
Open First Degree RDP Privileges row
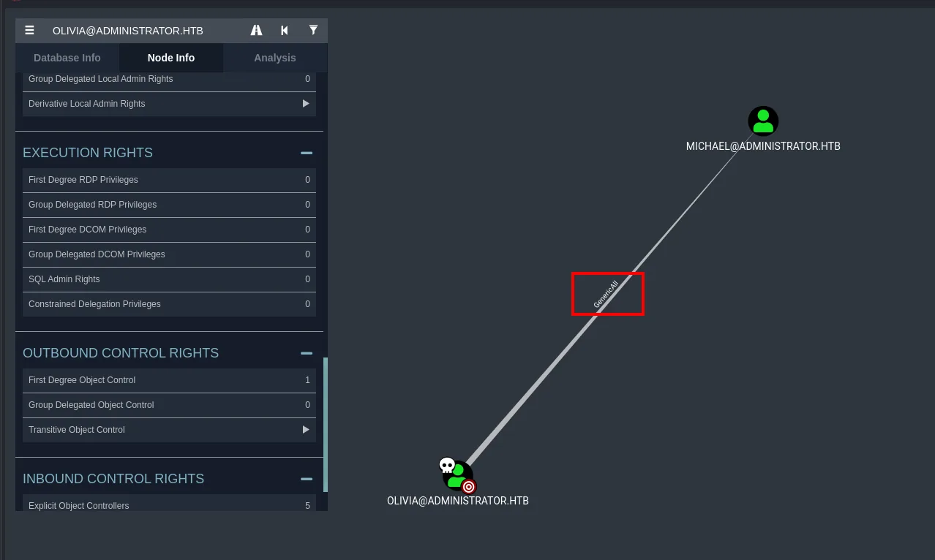pyautogui.click(x=169, y=180)
